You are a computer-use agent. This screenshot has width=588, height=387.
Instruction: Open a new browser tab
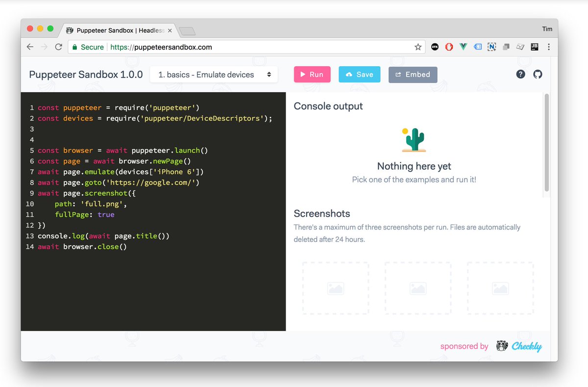pyautogui.click(x=187, y=31)
